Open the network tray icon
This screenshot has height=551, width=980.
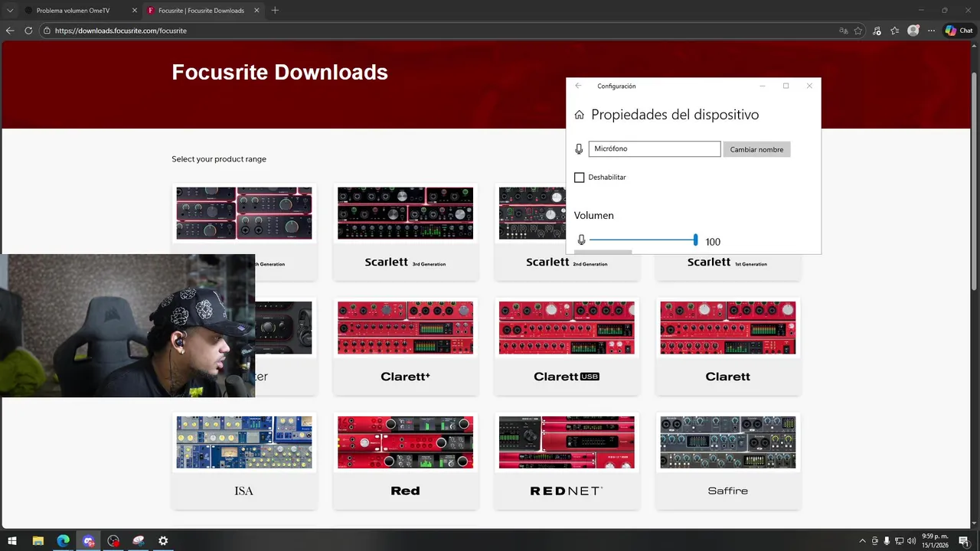tap(898, 540)
